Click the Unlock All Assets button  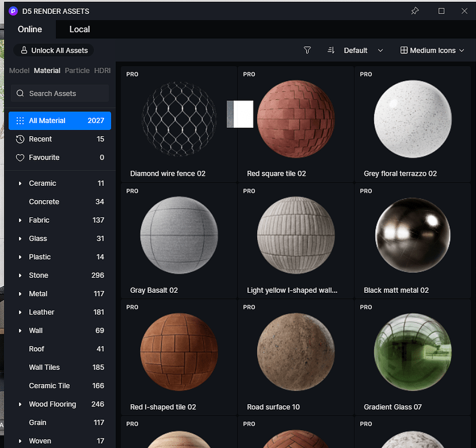(54, 50)
